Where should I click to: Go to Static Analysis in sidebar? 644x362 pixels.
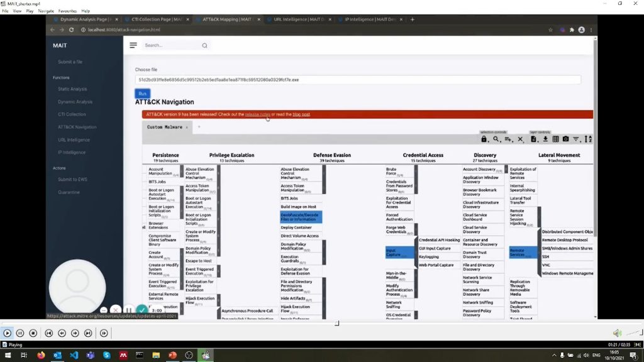coord(72,89)
